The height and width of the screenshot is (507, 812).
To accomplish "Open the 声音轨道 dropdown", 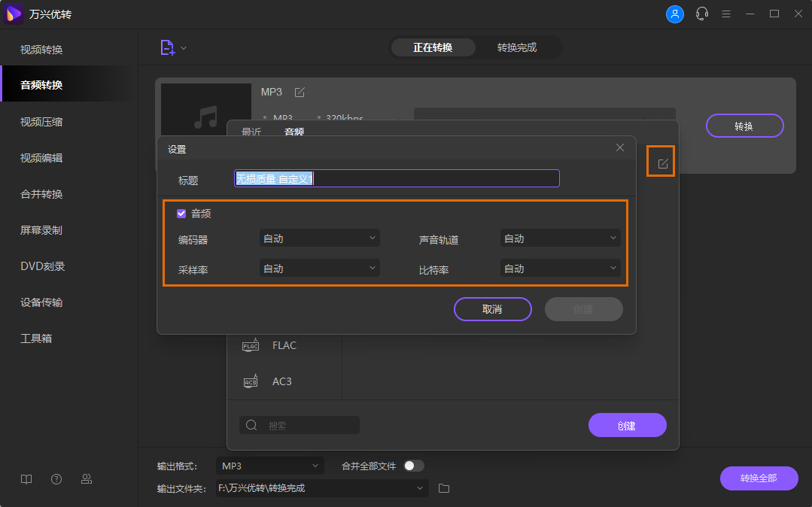I will coord(560,238).
